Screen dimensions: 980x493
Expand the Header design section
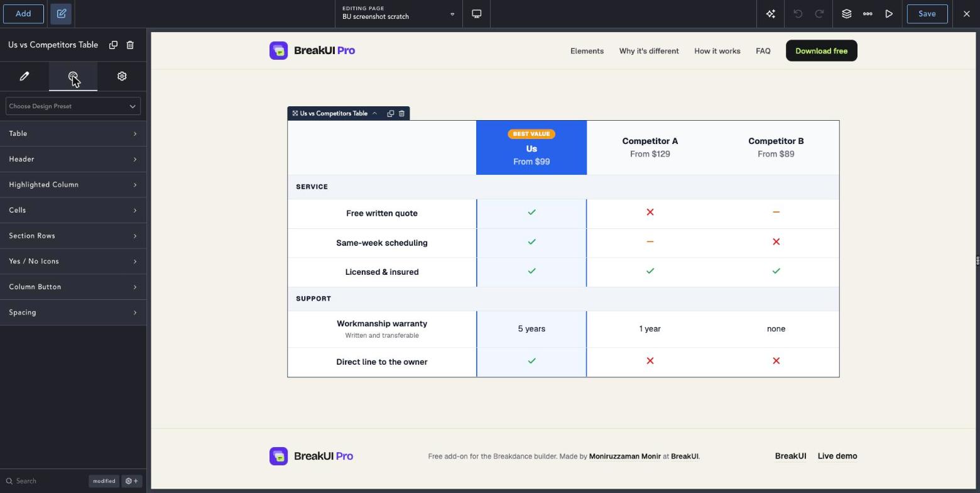tap(73, 159)
